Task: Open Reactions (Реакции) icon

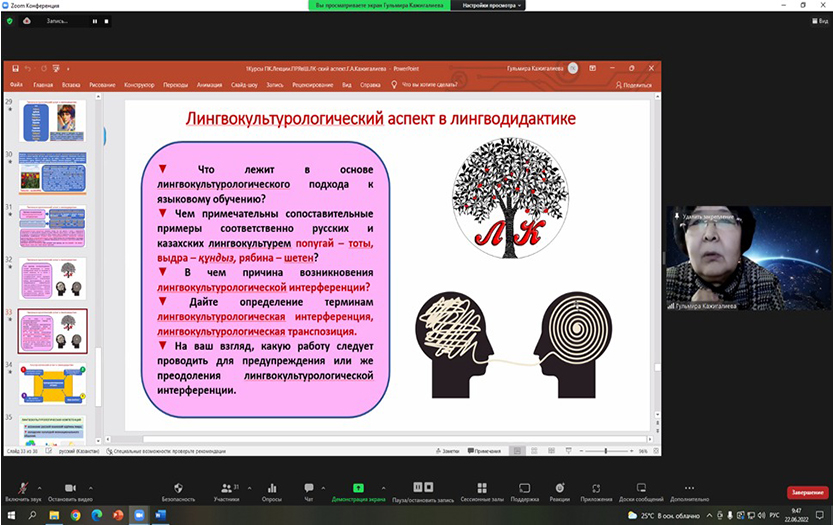Action: (559, 486)
